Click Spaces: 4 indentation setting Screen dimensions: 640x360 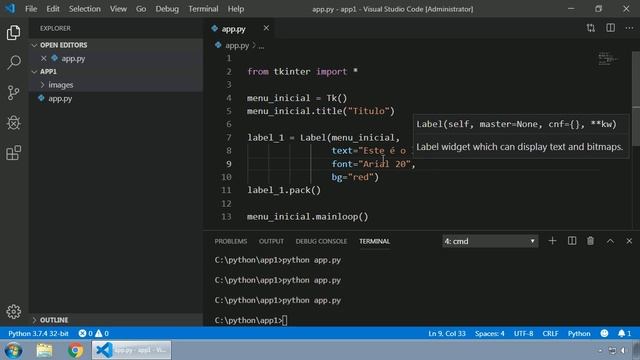click(x=489, y=333)
